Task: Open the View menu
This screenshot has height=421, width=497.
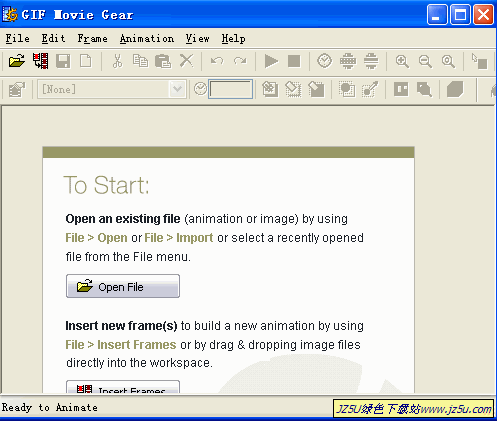Action: pos(198,39)
